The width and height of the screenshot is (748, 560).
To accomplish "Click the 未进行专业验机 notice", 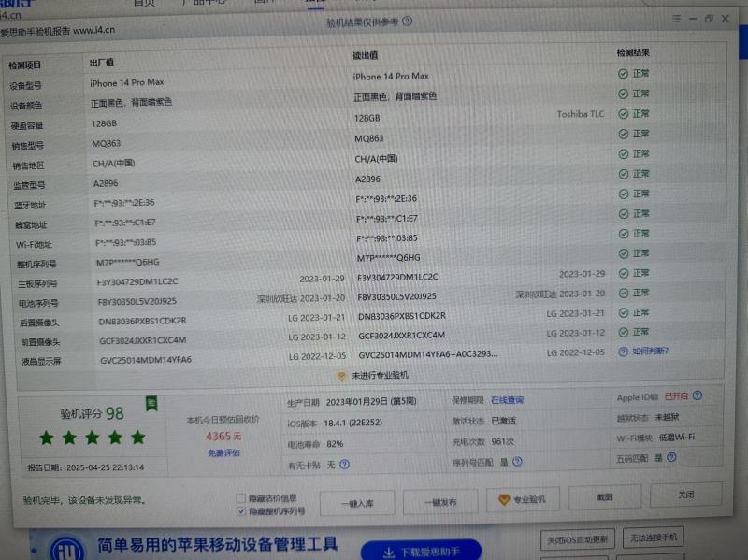I will pyautogui.click(x=381, y=376).
